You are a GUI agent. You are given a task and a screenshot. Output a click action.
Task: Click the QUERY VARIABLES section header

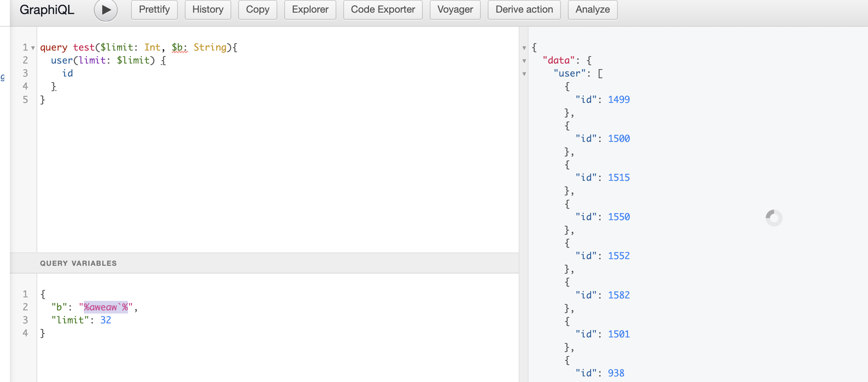click(78, 263)
